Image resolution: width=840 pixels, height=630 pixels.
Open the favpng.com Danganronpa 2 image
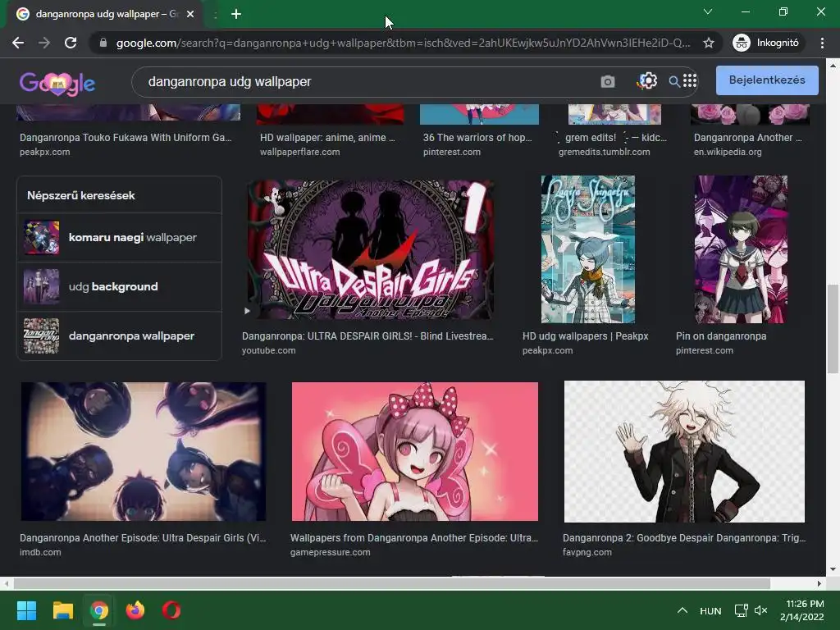coord(684,451)
